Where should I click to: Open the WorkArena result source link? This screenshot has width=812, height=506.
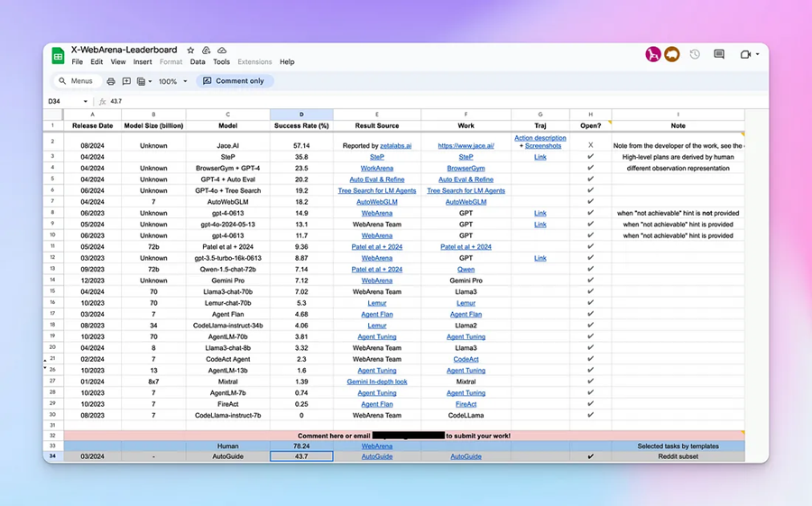point(377,168)
